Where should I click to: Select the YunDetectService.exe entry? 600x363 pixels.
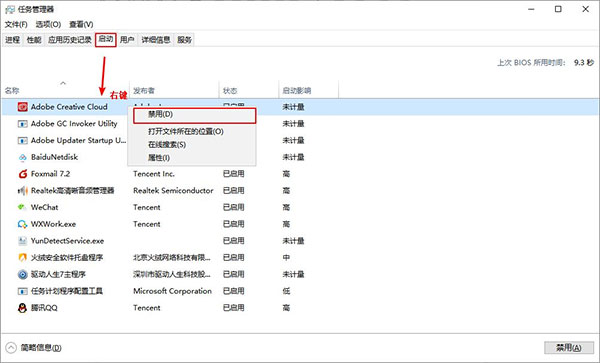[x=67, y=241]
